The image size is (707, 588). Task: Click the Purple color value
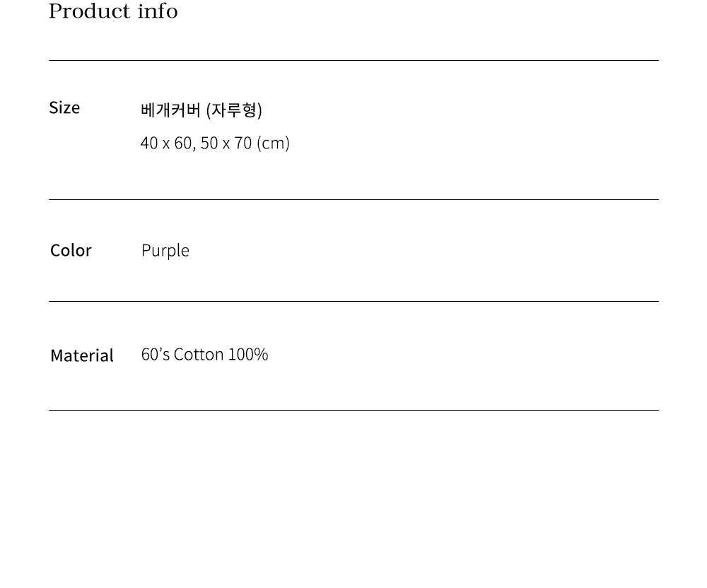[165, 251]
